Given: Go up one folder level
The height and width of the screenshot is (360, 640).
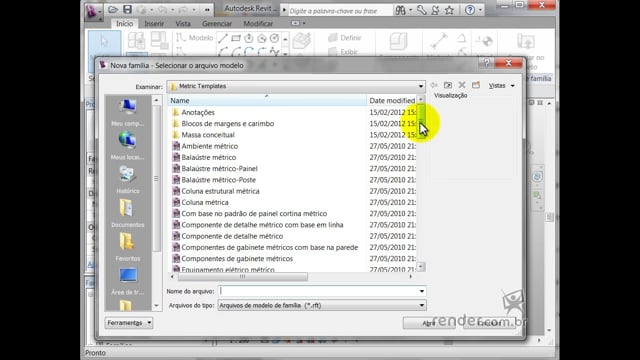Looking at the screenshot, I should tap(448, 85).
